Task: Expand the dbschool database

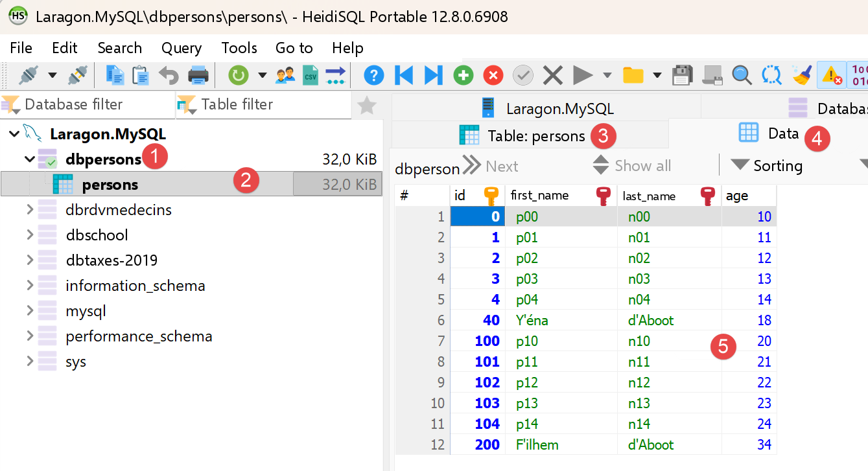Action: click(x=29, y=235)
